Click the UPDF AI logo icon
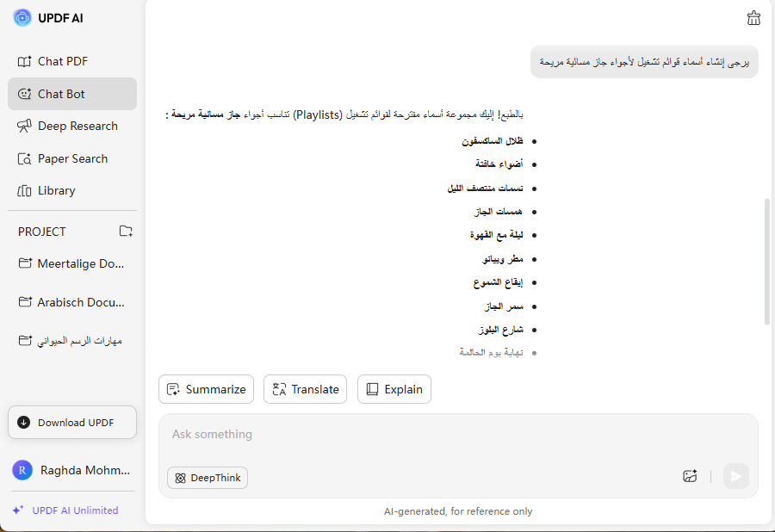 coord(22,18)
